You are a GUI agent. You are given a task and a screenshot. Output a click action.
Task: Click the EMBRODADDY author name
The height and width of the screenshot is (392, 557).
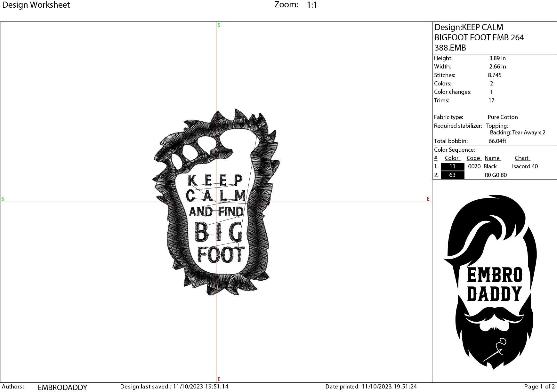[x=62, y=386]
